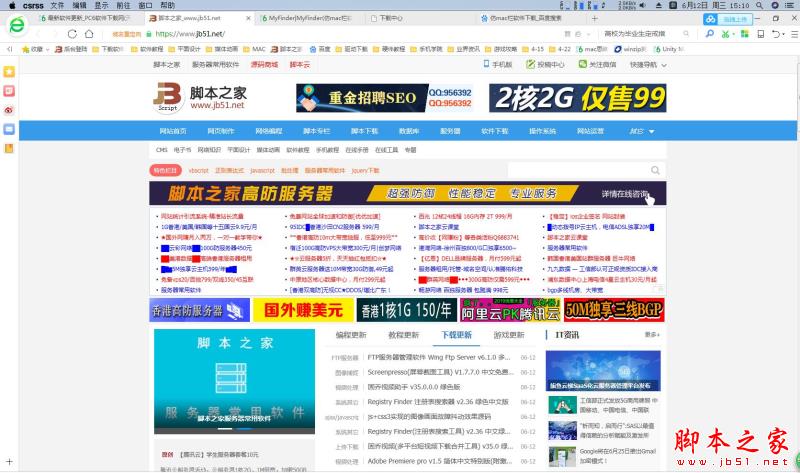
Task: Click the orange book icon in the left sidebar
Action: point(9,148)
